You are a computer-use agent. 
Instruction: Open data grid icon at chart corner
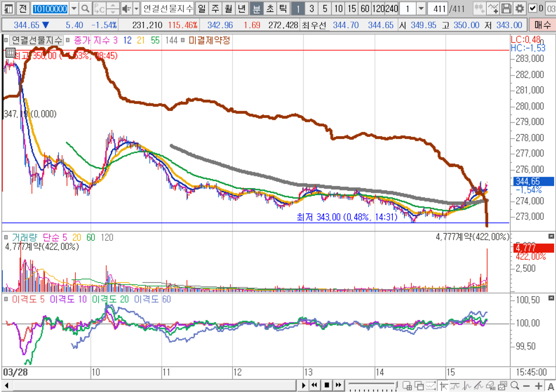[9, 52]
